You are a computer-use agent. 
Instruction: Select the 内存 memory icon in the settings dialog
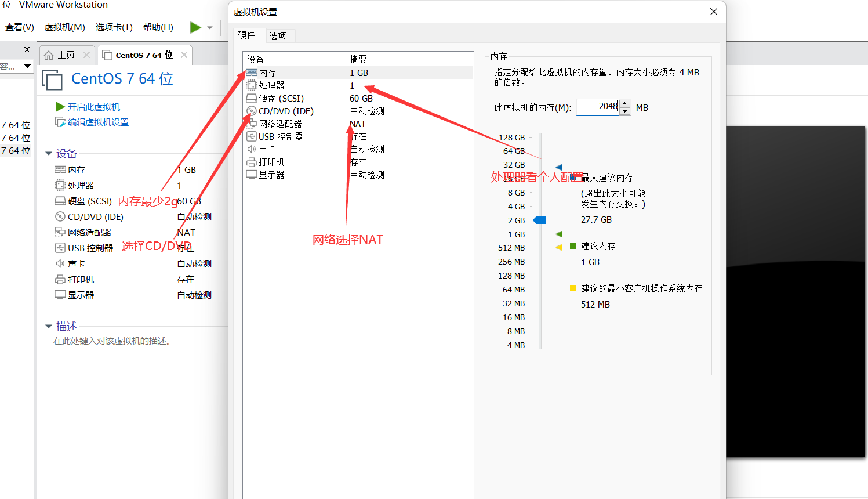pos(252,73)
